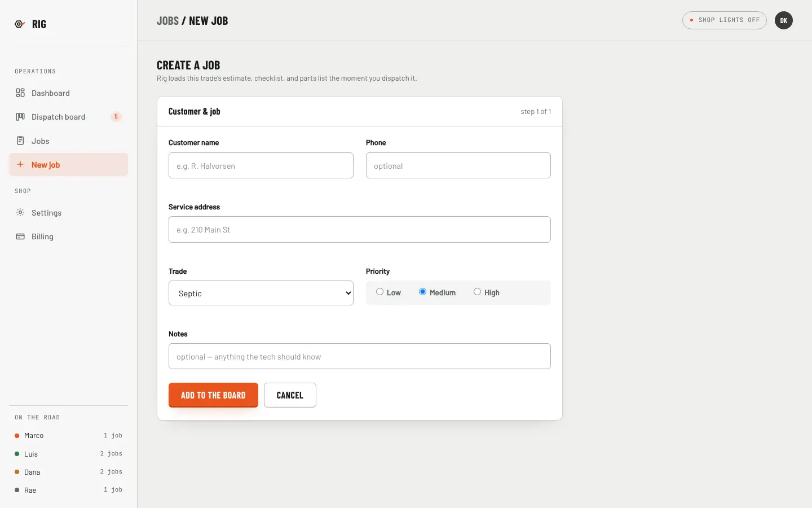Open Dispatch board menu item

click(x=68, y=117)
